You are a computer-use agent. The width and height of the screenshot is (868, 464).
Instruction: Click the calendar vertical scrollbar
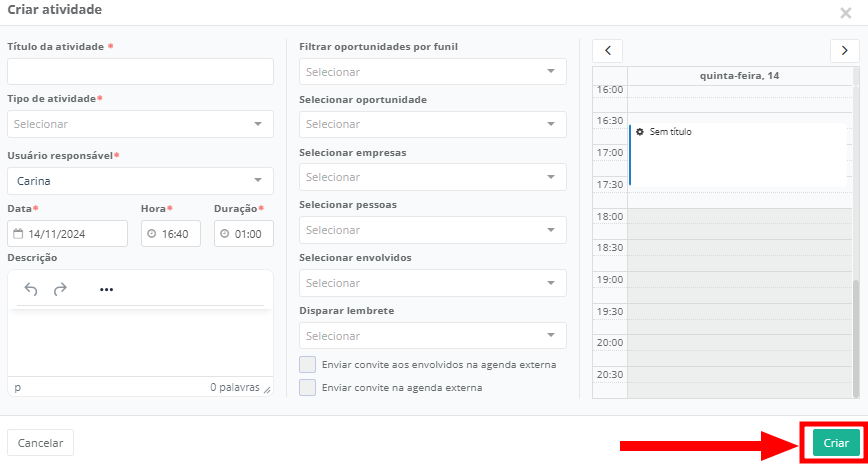point(855,338)
